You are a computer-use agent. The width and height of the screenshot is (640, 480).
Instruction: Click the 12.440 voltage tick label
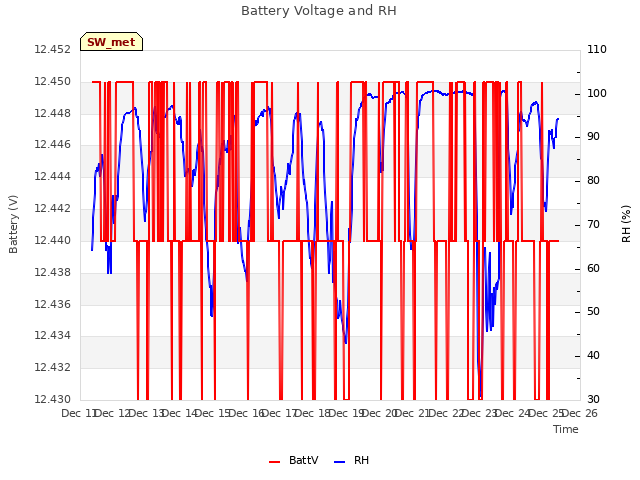52,240
